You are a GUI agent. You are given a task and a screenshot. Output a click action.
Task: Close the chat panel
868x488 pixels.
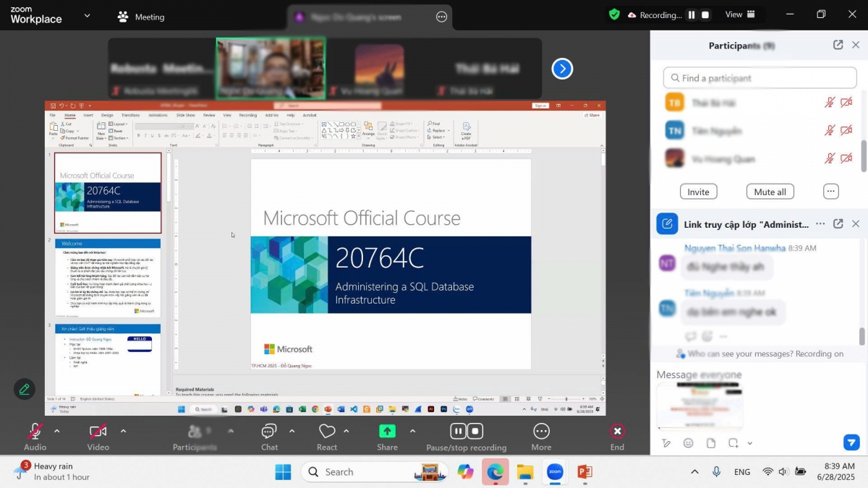pos(856,224)
